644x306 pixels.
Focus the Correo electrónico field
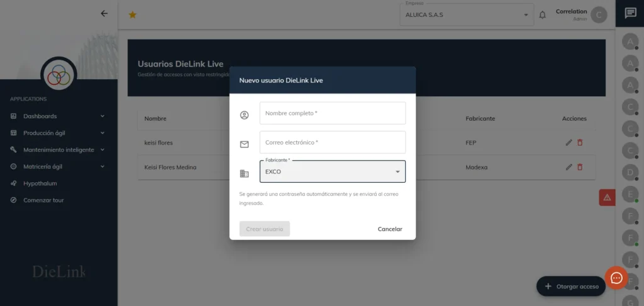tap(333, 143)
